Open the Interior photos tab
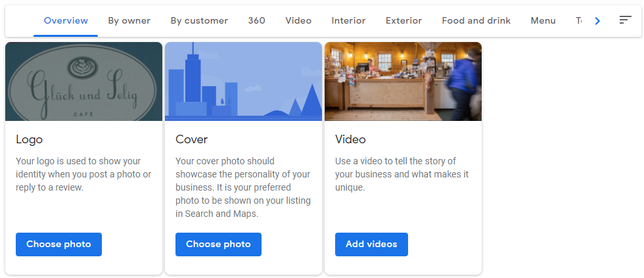The image size is (644, 278). 349,20
